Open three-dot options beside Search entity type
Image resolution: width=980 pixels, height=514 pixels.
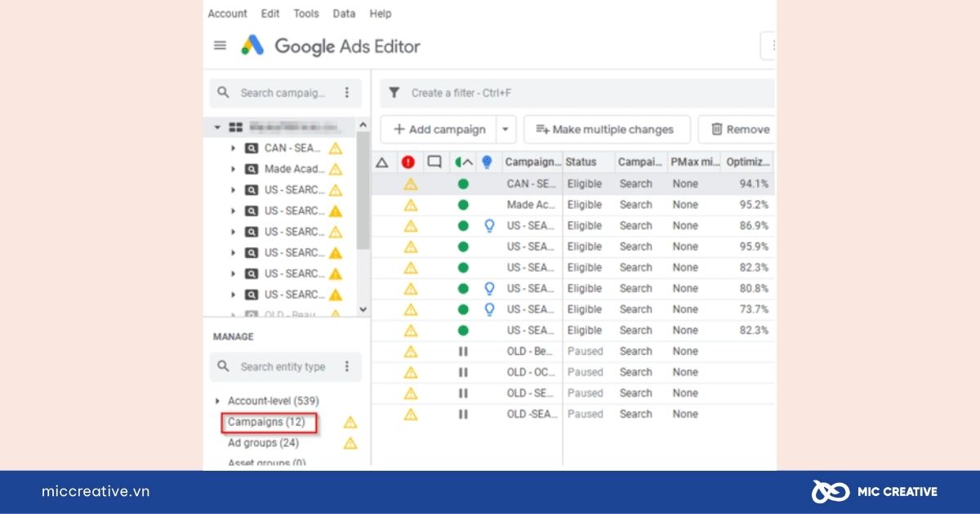[347, 366]
